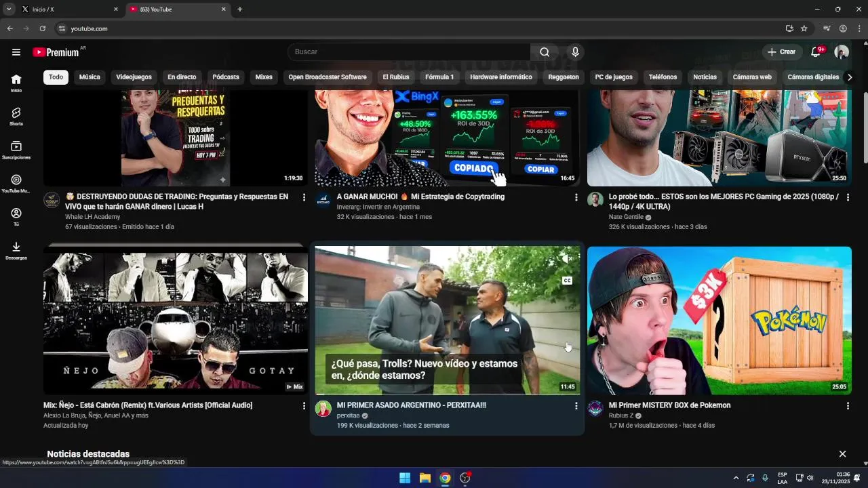Click the YouTube Premium logo

pyautogui.click(x=56, y=52)
